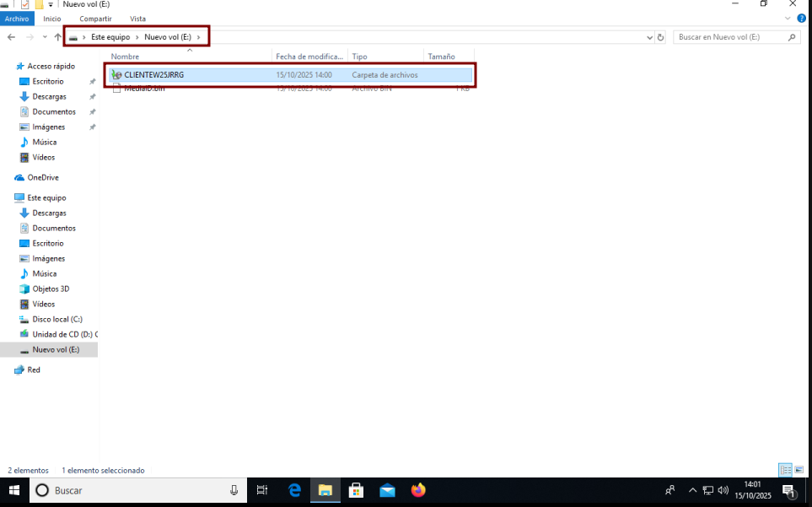Viewport: 812px width, 507px height.
Task: Click the Buscar taskbar search box
Action: 138,490
